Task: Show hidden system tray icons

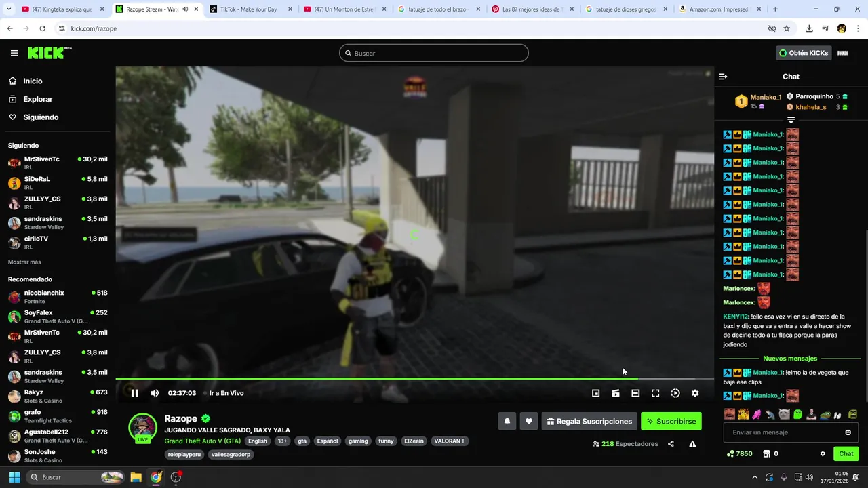Action: 755,477
